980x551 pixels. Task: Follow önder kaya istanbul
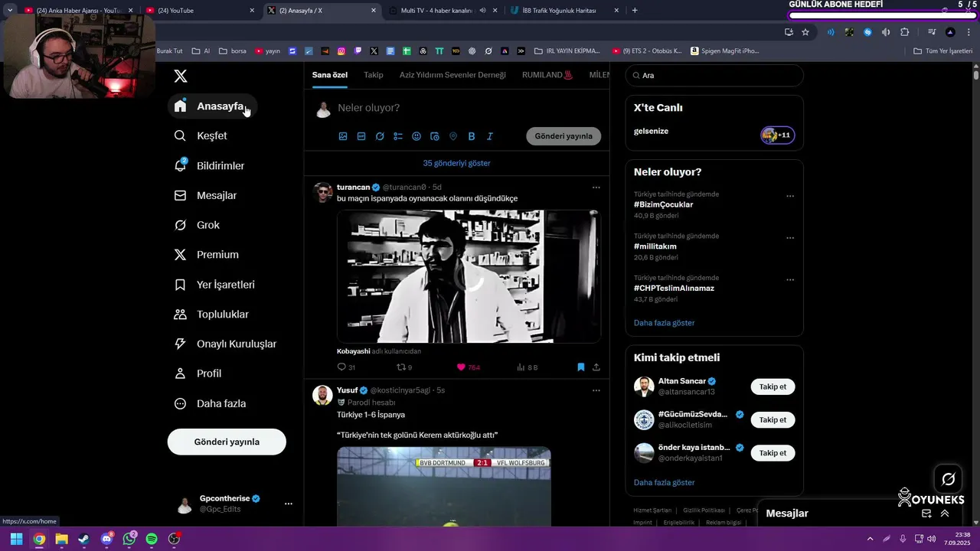click(773, 453)
